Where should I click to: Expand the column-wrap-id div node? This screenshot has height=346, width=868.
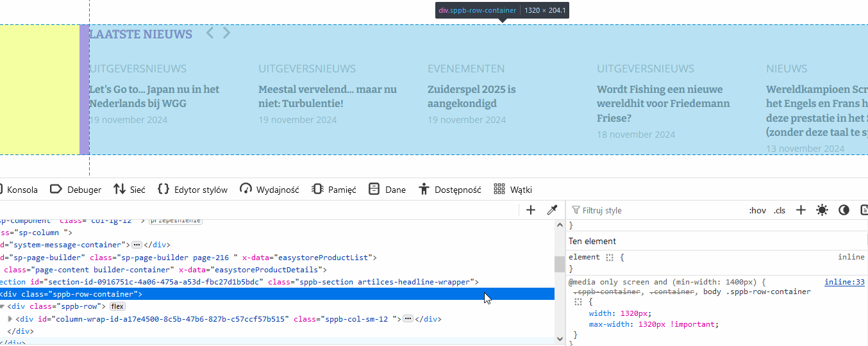10,318
